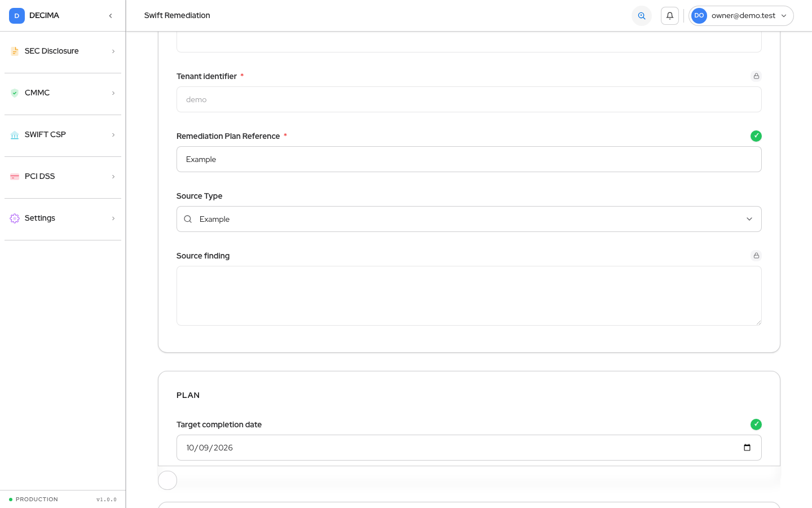Open the search magnifier in the header
The width and height of the screenshot is (812, 508).
click(x=642, y=16)
